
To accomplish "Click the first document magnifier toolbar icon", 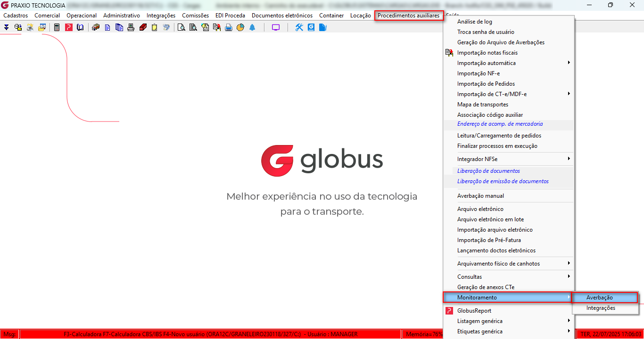I will [x=182, y=27].
